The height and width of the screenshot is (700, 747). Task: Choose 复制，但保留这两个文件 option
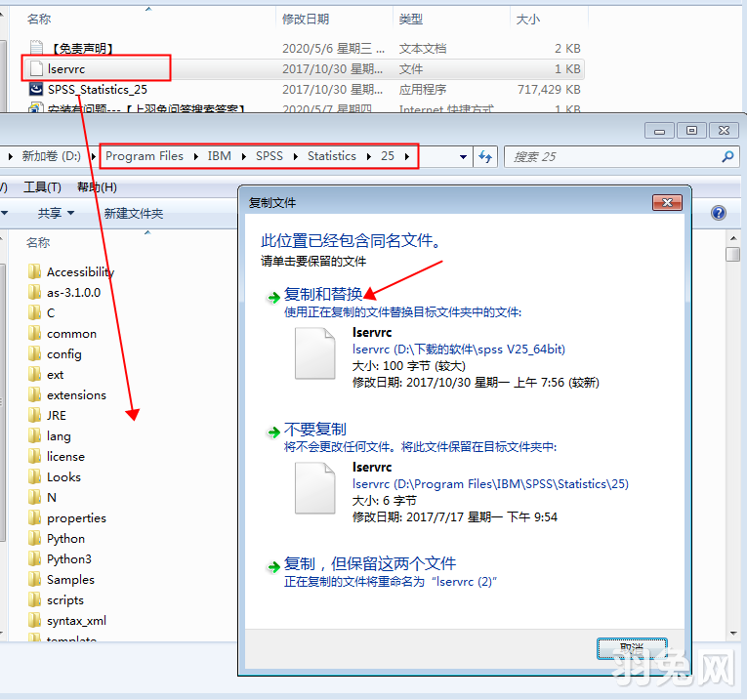point(370,563)
